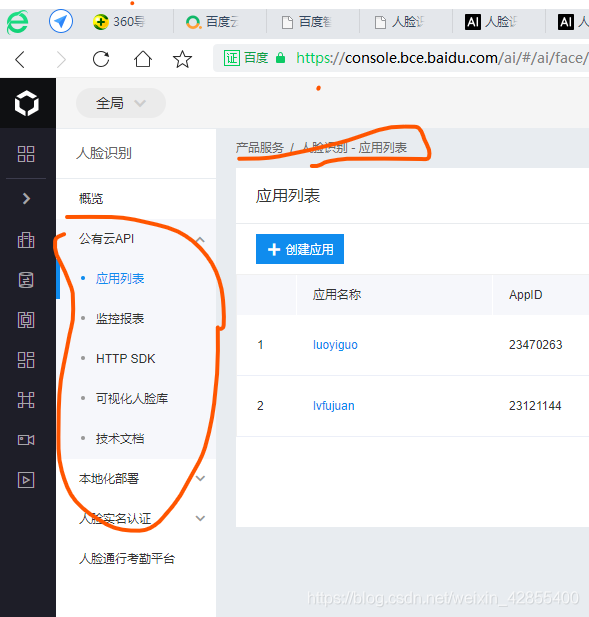Click the nested-square frame sidebar icon
Screen dimensions: 589x617
26,320
